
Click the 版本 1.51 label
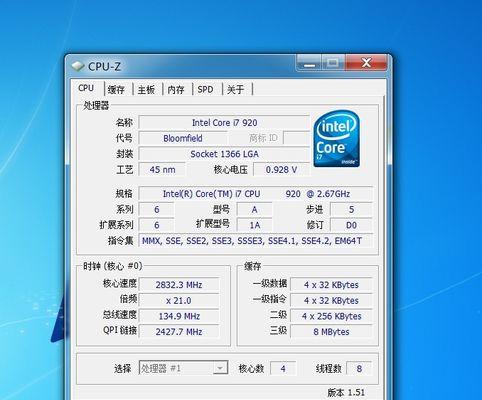(x=345, y=392)
